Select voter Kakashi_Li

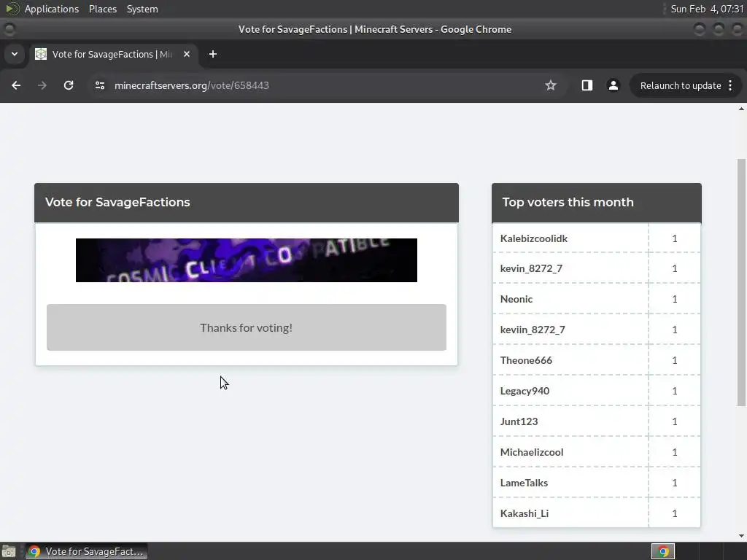[x=524, y=513]
